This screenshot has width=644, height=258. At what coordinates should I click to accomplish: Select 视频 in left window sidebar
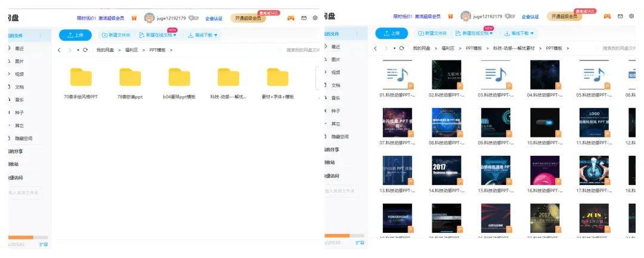click(x=19, y=74)
